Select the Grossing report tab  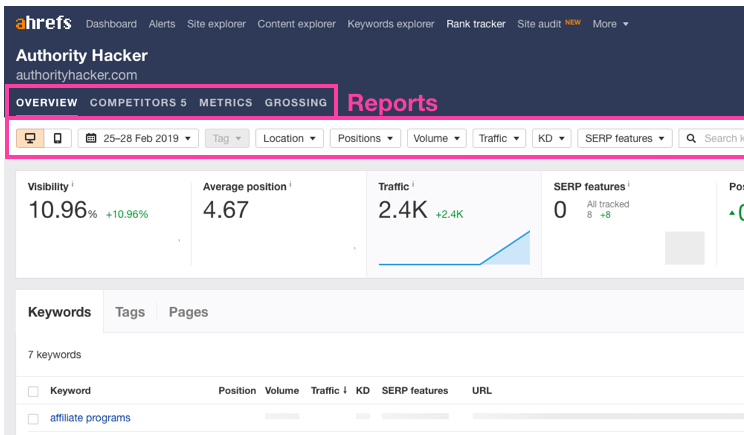[296, 102]
